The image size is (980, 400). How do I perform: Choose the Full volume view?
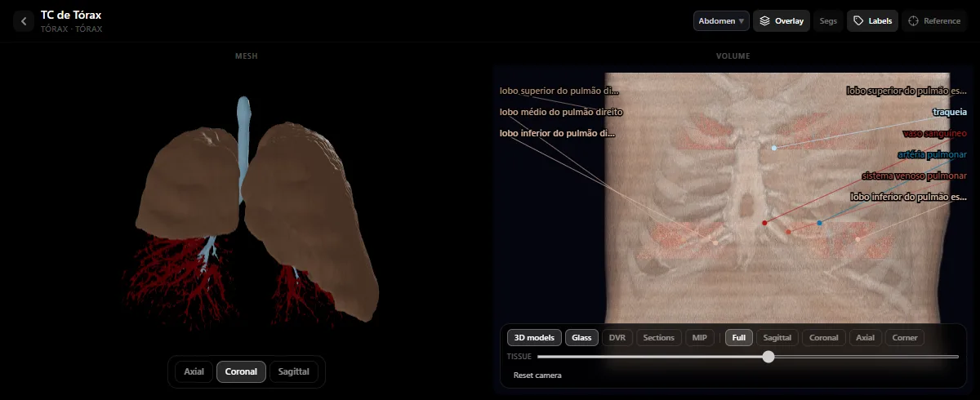739,338
